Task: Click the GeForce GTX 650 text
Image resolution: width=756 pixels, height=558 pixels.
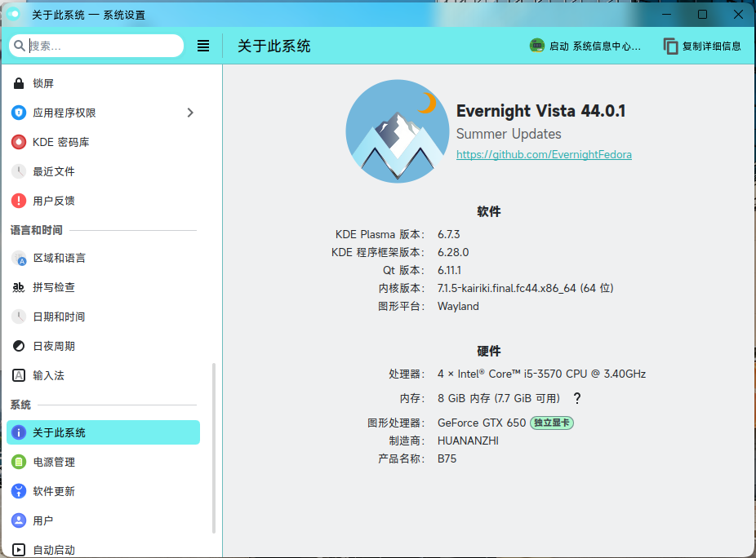Action: 482,423
